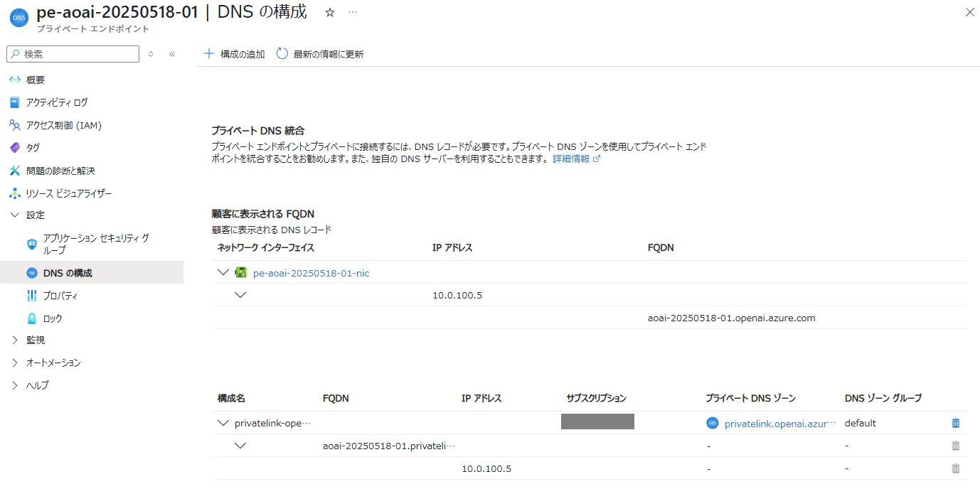
Task: Click the trash icon in the FQDN row
Action: pos(956,446)
